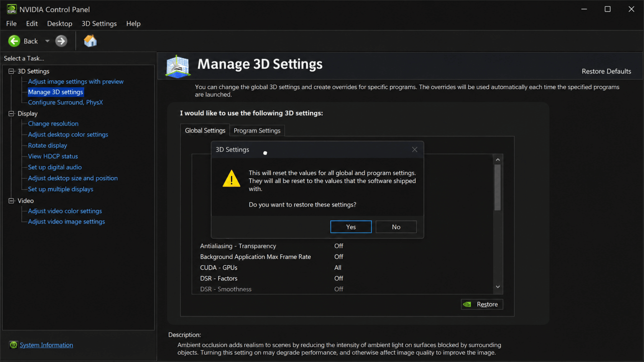Viewport: 644px width, 362px height.
Task: Open the File menu
Action: [11, 23]
